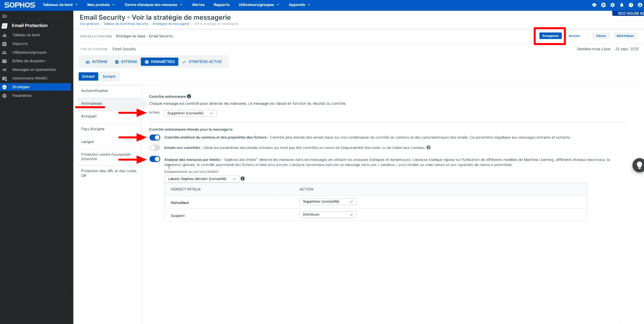Open Protection contre l'usurpation d'identité section
644x324 pixels.
[x=109, y=157]
